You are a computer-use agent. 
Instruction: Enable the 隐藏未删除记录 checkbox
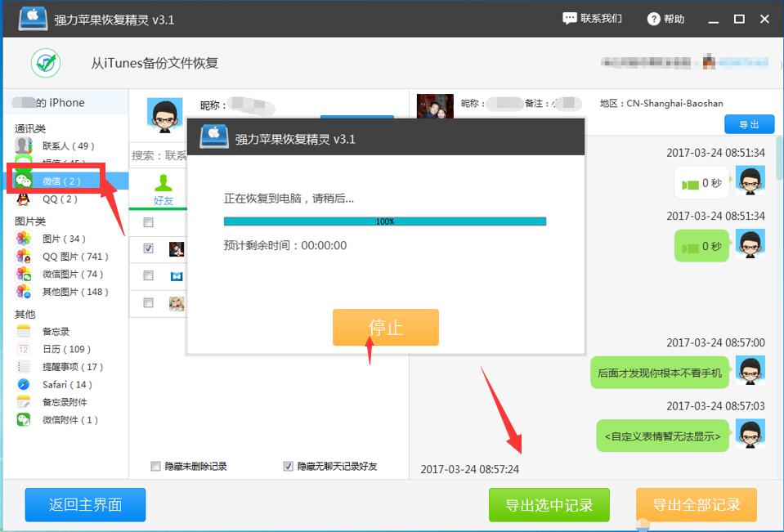[154, 465]
